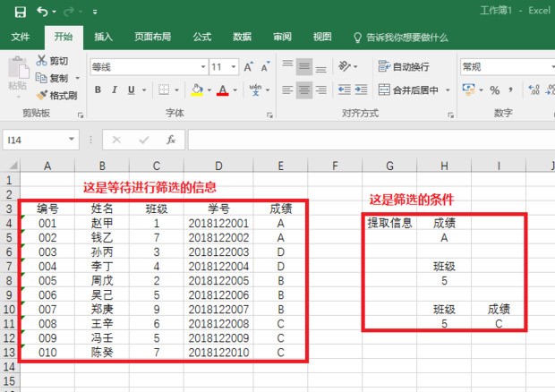Screen dimensions: 555x392
Task: Click the top align icon
Action: pyautogui.click(x=287, y=65)
